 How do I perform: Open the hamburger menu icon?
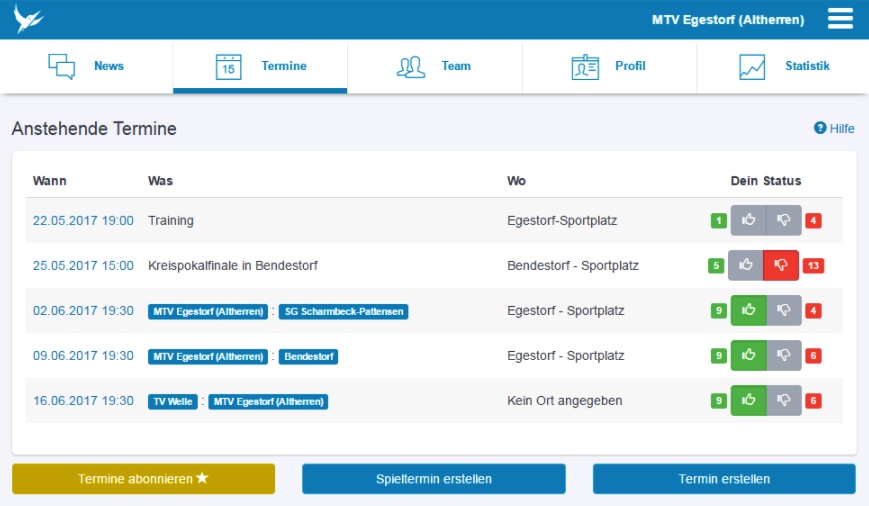(840, 18)
